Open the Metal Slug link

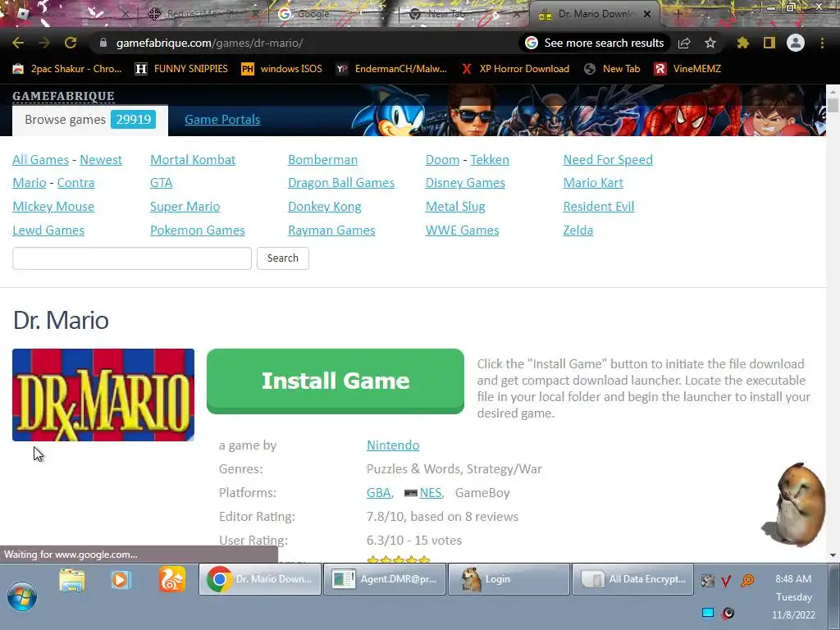(x=455, y=206)
